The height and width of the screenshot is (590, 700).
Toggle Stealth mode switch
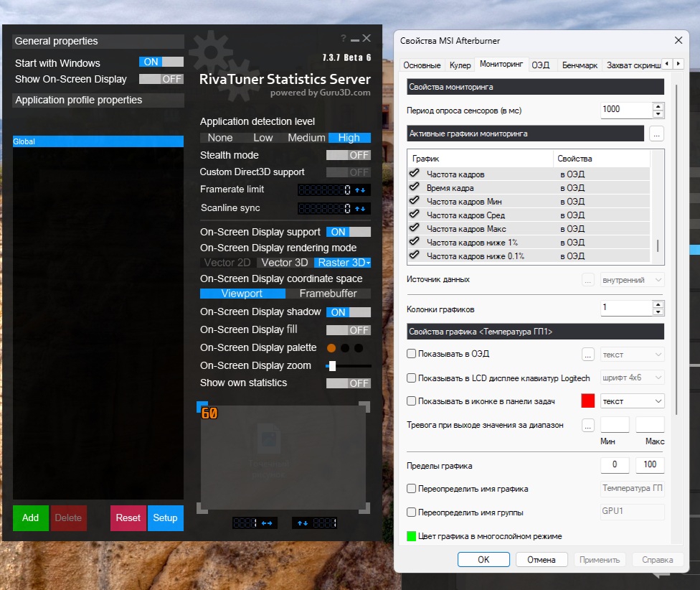(x=349, y=155)
